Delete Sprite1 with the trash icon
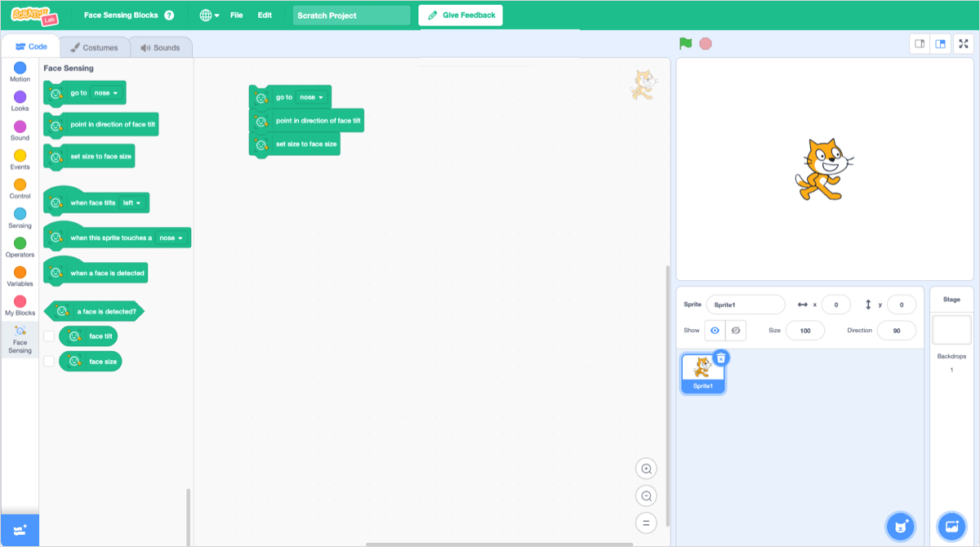 (721, 358)
